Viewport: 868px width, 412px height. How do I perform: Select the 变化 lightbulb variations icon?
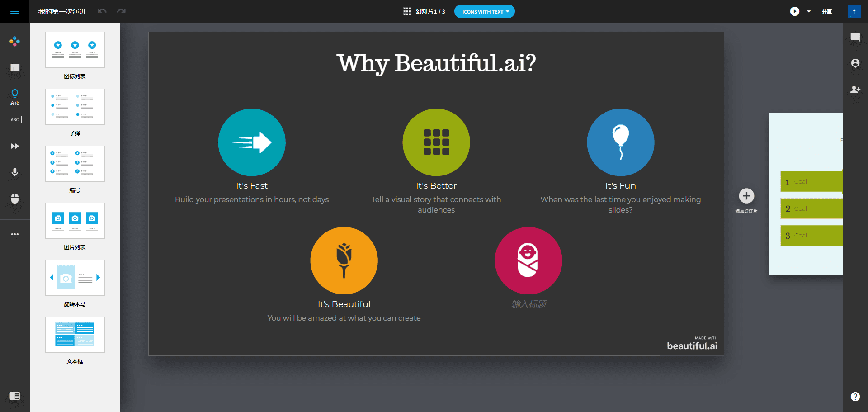(15, 97)
